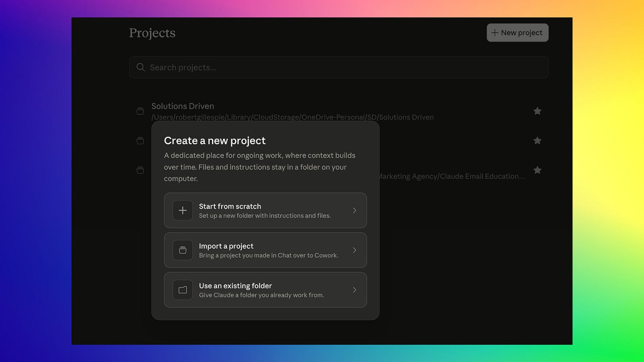This screenshot has width=644, height=362.
Task: Click the chevron arrow on Use an existing folder
Action: click(354, 290)
